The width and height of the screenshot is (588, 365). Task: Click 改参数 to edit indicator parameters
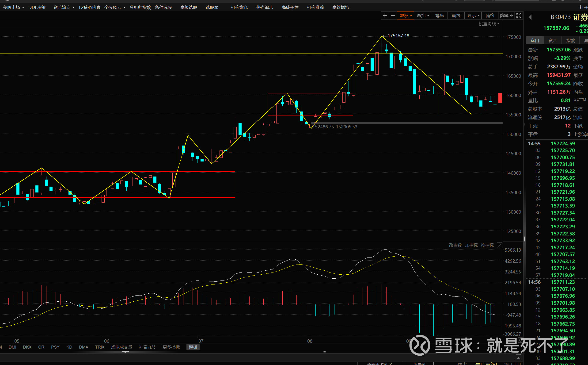tap(455, 245)
